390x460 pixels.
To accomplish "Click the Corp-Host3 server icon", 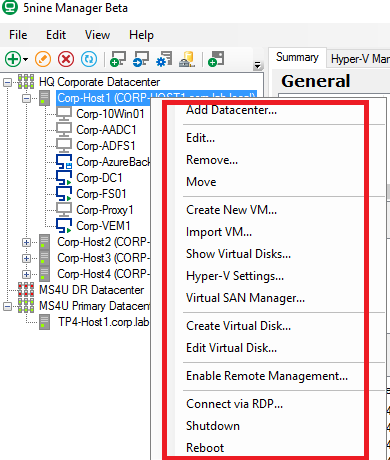I will [x=44, y=258].
